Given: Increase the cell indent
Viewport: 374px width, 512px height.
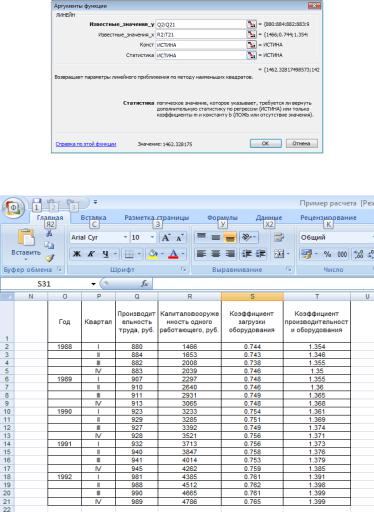Looking at the screenshot, I should tap(261, 254).
